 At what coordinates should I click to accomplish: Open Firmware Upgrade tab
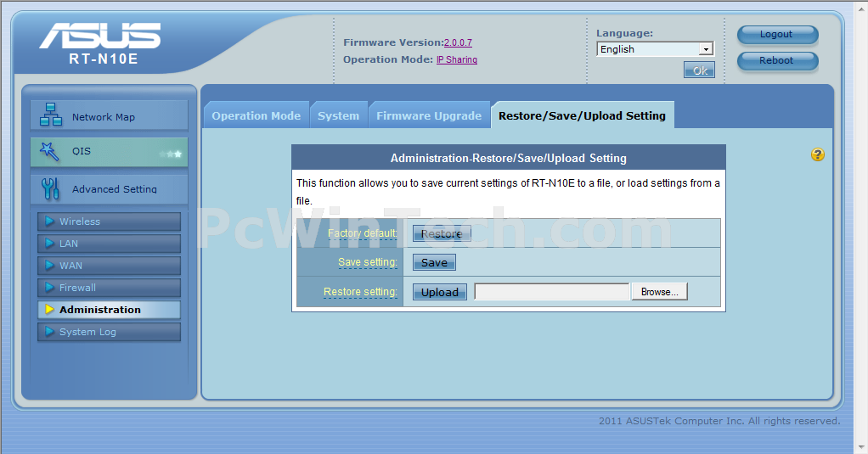[x=429, y=115]
